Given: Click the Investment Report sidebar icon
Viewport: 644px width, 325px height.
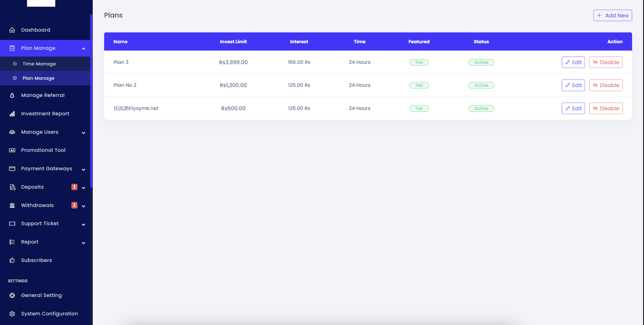Looking at the screenshot, I should pyautogui.click(x=12, y=113).
